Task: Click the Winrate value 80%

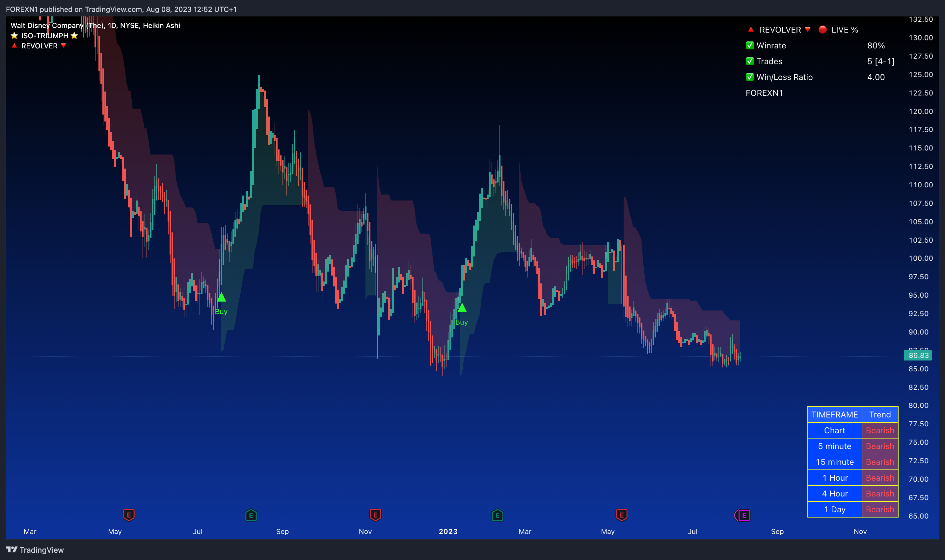Action: pos(876,45)
